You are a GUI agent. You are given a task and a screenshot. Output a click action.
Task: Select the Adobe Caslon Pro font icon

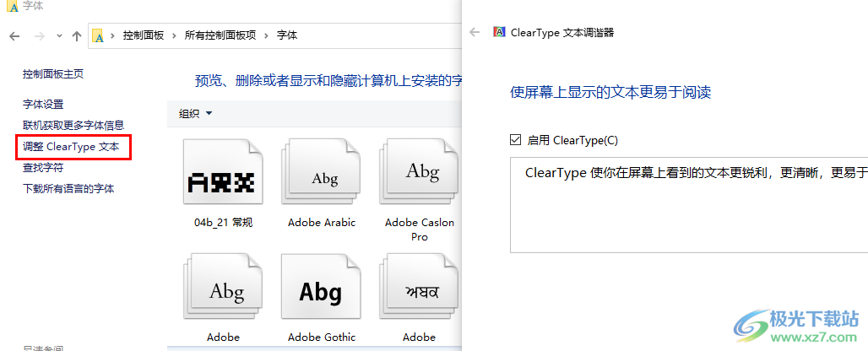point(419,170)
